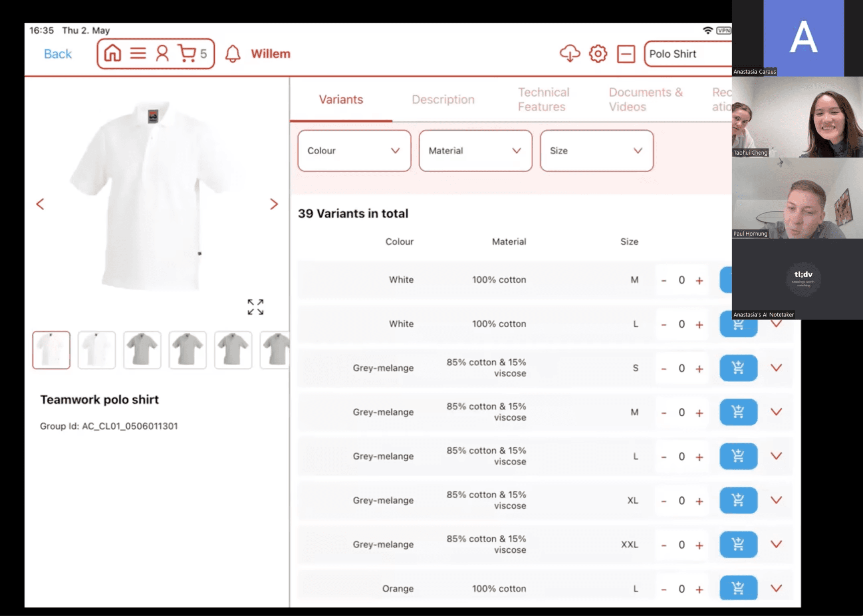Switch to the Description tab
This screenshot has height=616, width=863.
pyautogui.click(x=443, y=99)
